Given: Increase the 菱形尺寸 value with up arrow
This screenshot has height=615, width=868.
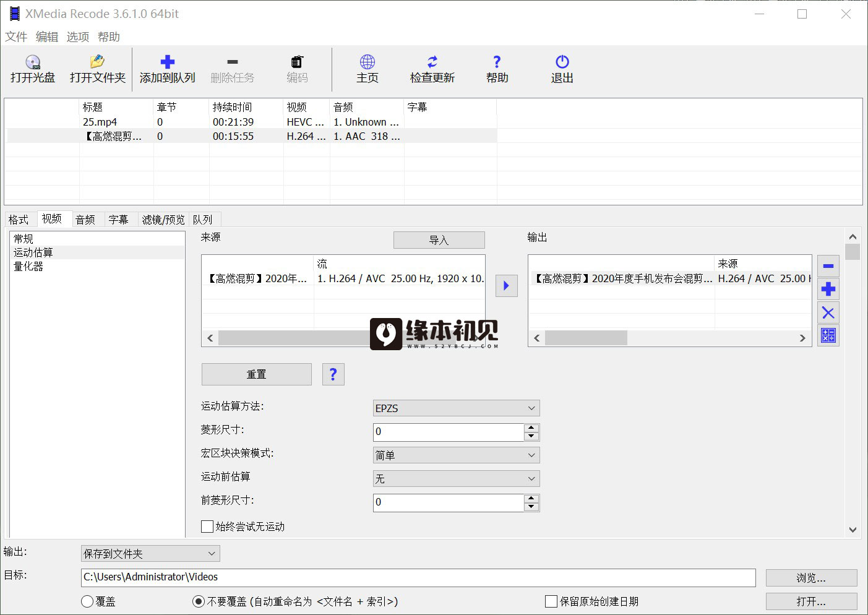Looking at the screenshot, I should pyautogui.click(x=531, y=428).
